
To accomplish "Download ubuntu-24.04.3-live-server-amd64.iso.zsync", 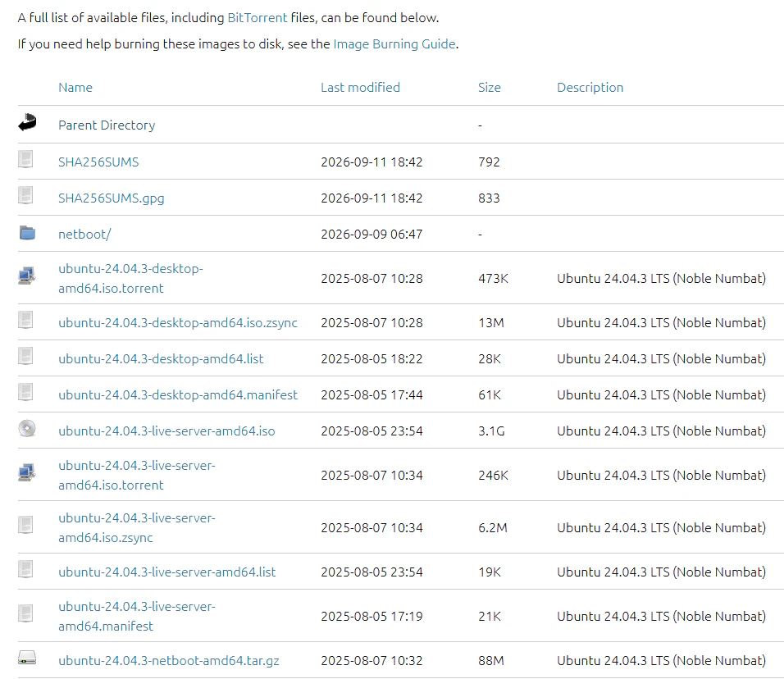I will click(136, 527).
